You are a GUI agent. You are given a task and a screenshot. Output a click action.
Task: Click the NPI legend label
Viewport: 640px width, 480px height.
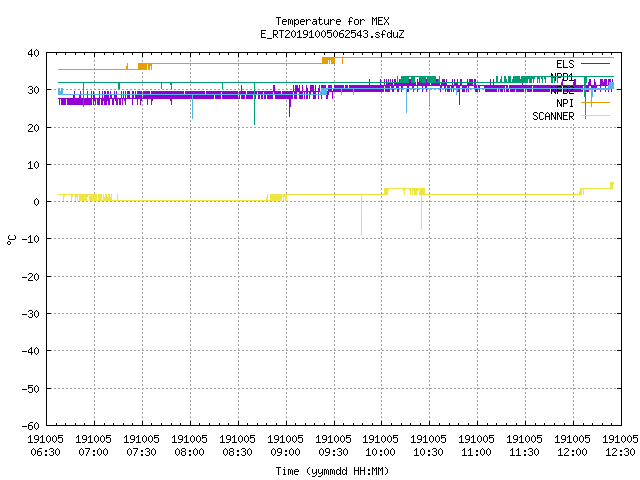click(565, 103)
